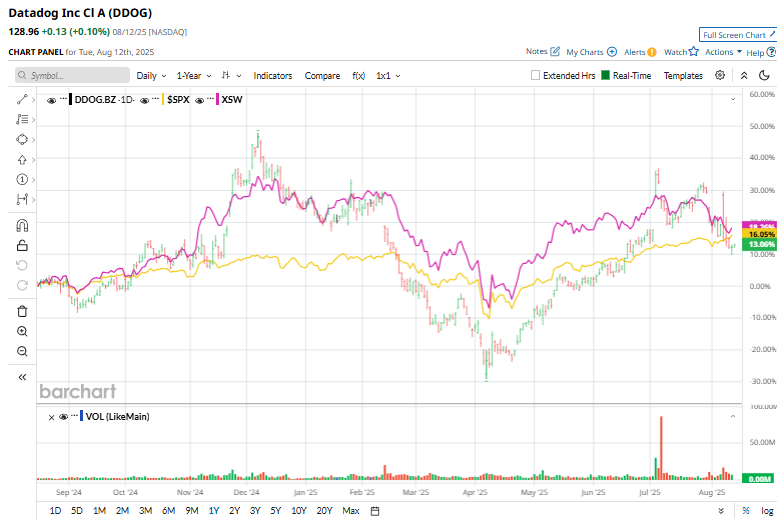The width and height of the screenshot is (777, 521).
Task: Select the 6M time range
Action: [168, 511]
